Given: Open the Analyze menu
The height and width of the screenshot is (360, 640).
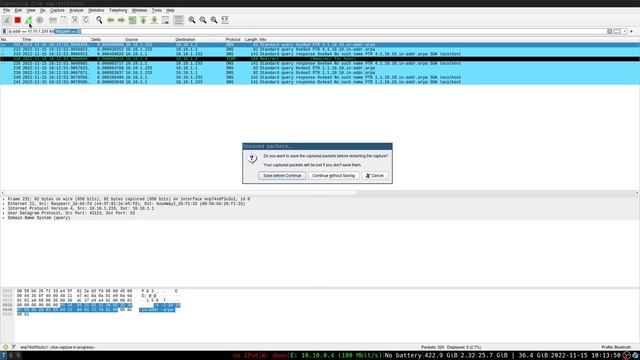Looking at the screenshot, I should pos(76,10).
